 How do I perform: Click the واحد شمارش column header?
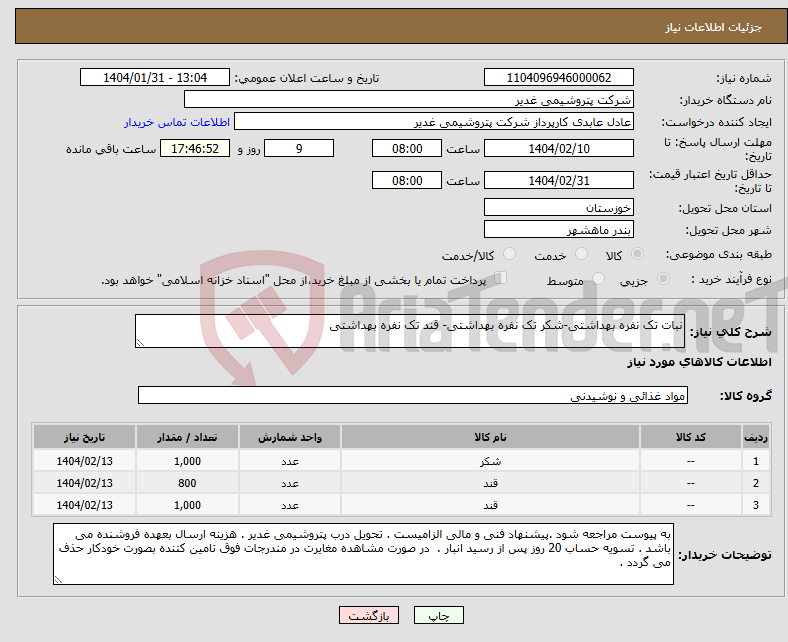pos(290,437)
